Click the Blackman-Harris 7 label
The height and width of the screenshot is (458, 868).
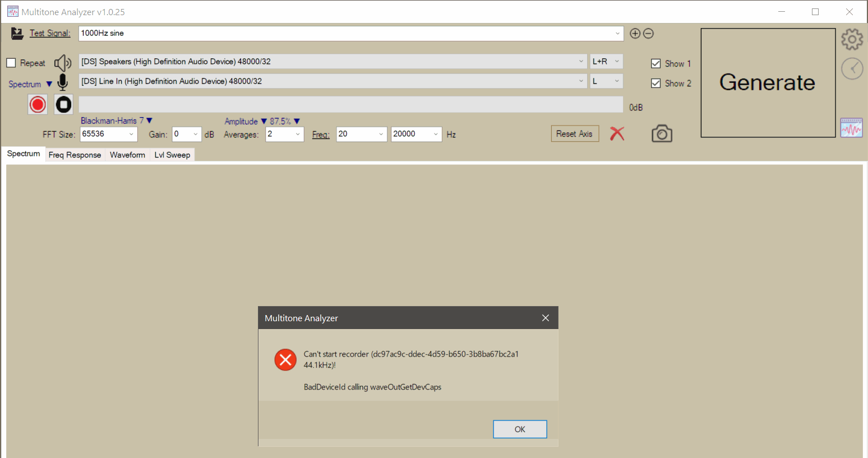coord(112,121)
